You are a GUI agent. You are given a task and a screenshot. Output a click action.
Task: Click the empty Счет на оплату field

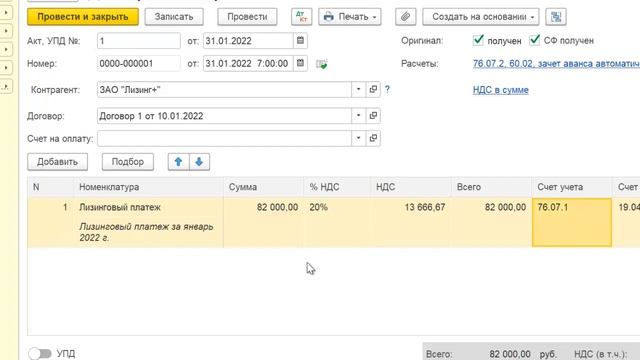(x=224, y=139)
